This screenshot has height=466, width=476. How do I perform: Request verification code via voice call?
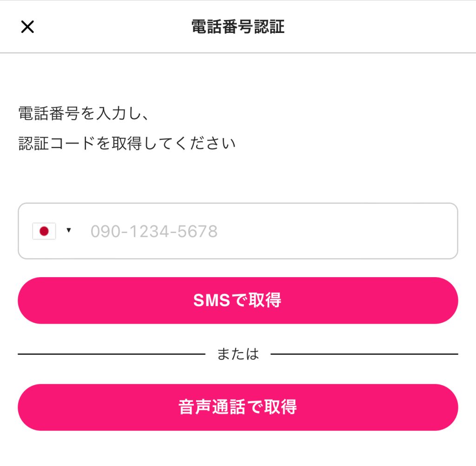[x=238, y=407]
